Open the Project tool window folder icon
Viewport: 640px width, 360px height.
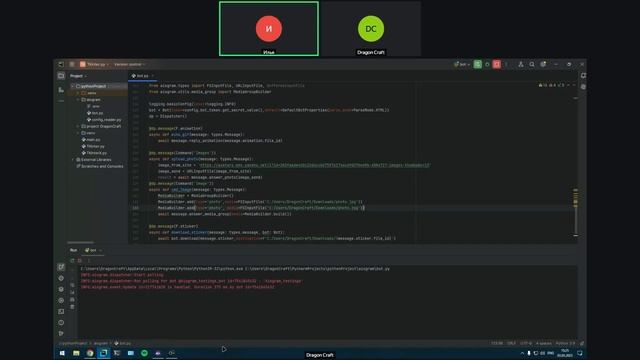(x=61, y=76)
